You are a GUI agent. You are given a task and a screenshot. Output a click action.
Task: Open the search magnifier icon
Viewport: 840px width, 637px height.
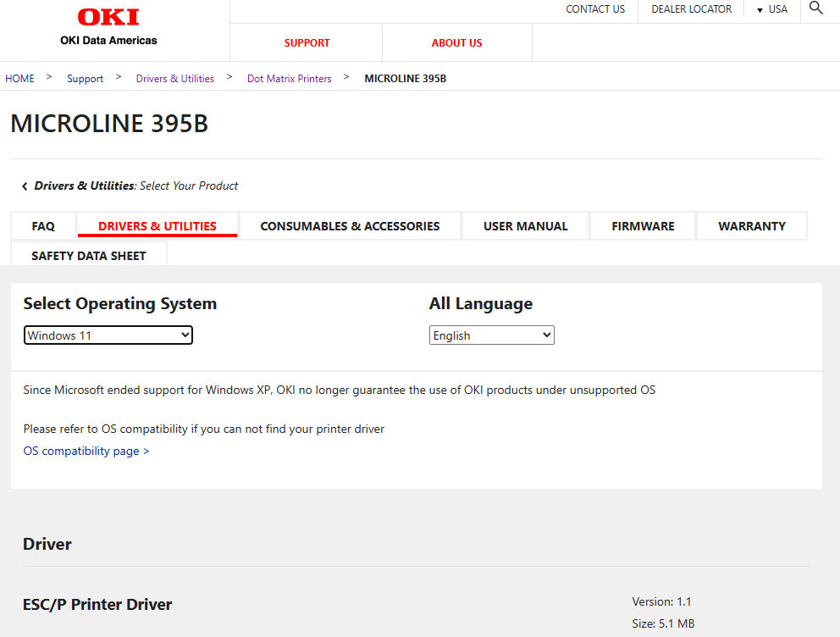click(x=815, y=8)
